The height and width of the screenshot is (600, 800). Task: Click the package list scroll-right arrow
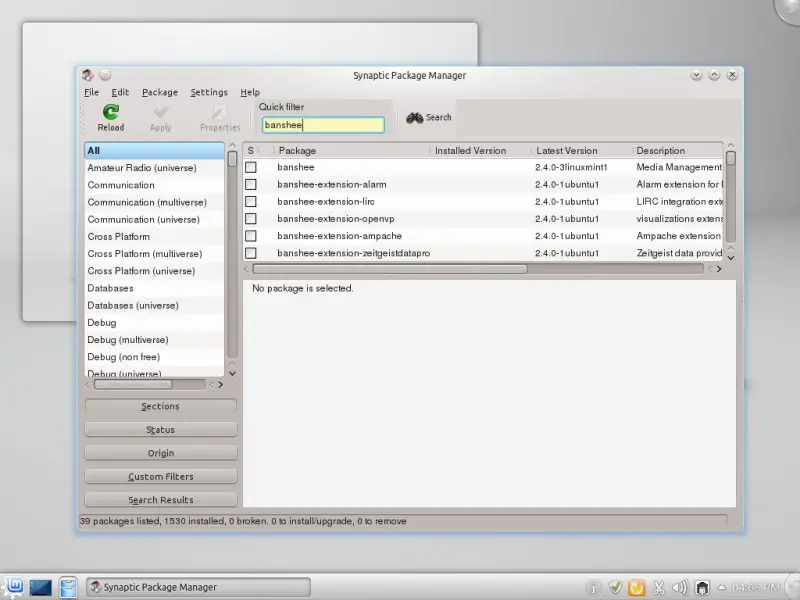coord(719,269)
